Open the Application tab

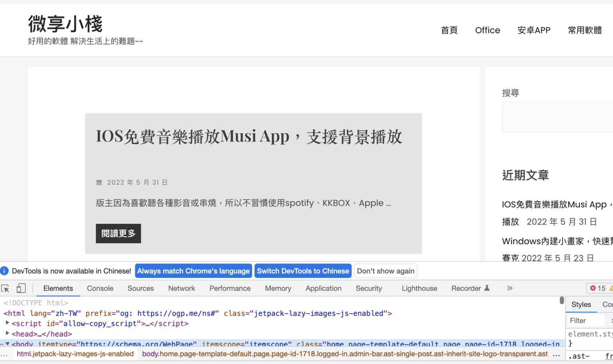pyautogui.click(x=324, y=288)
